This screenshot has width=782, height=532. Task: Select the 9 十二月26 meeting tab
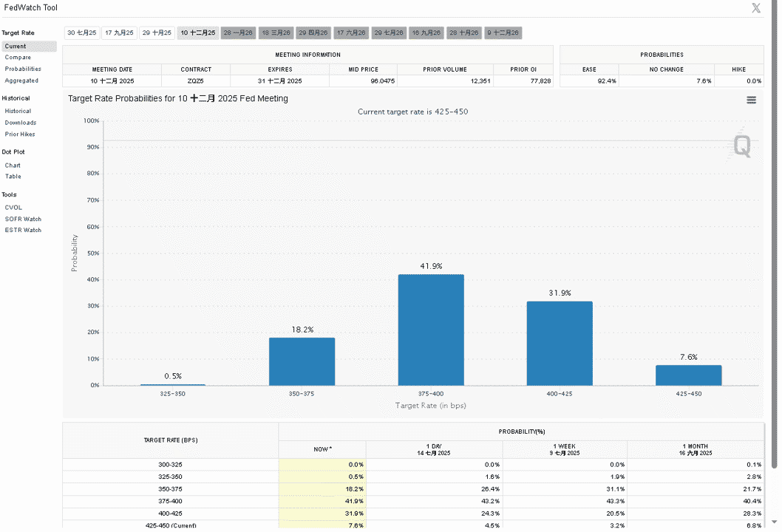(x=503, y=33)
